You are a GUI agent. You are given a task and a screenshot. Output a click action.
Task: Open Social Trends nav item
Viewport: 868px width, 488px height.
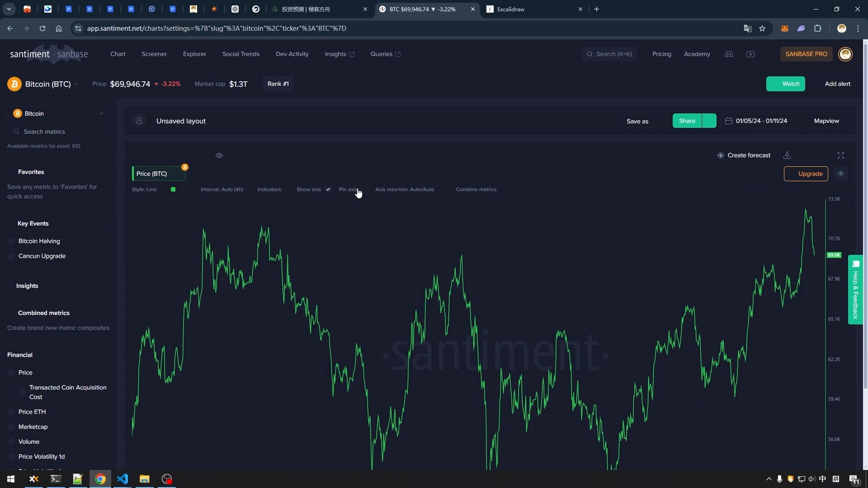[x=241, y=54]
